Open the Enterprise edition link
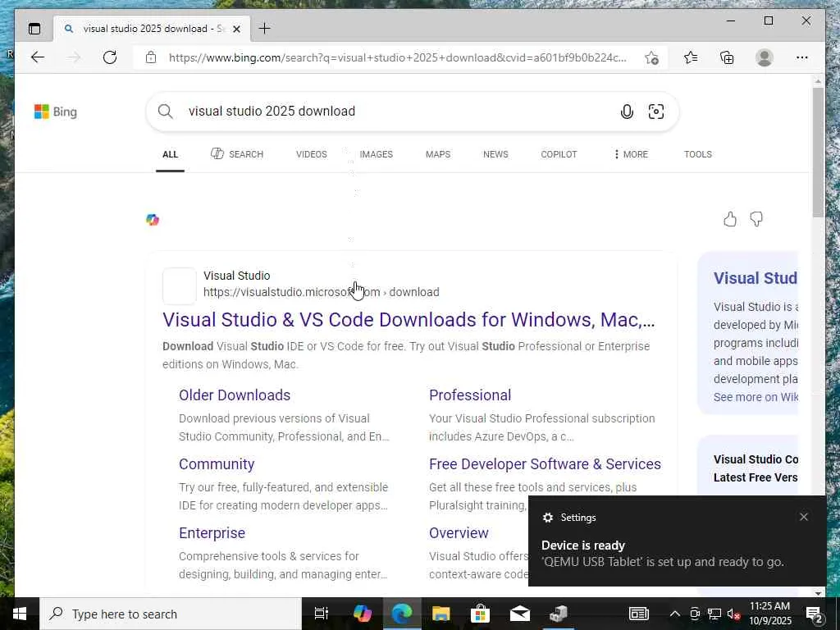The image size is (840, 630). point(212,533)
